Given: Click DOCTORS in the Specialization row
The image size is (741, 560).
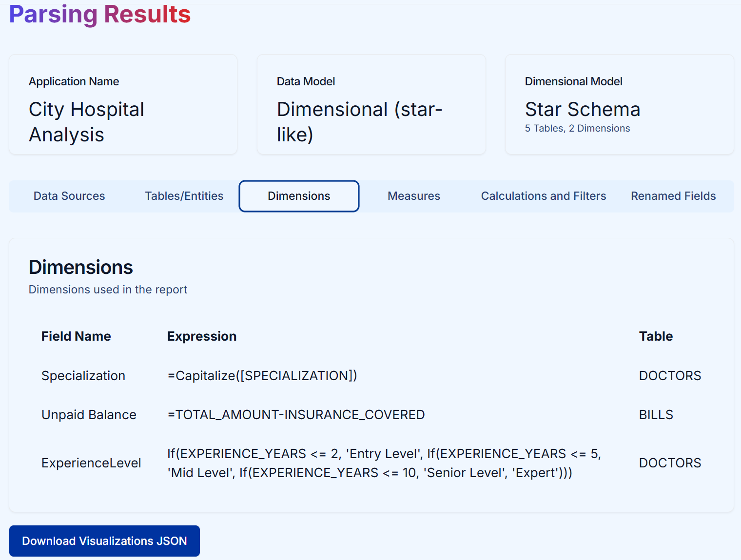Looking at the screenshot, I should (x=670, y=376).
